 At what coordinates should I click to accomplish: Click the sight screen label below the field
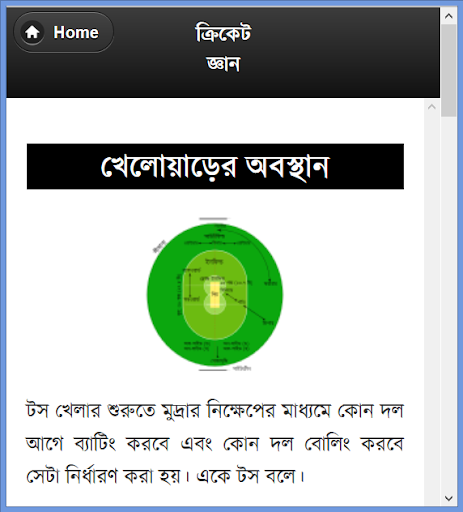(242, 369)
